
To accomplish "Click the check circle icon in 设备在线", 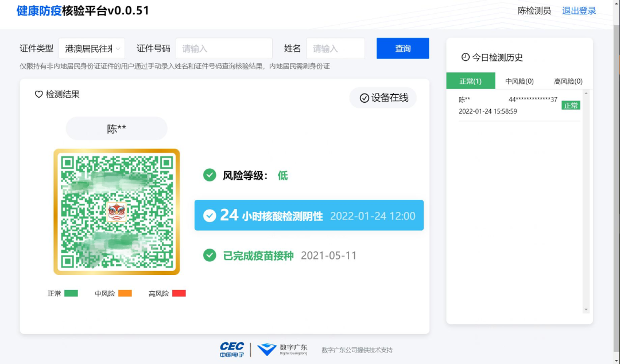I will [x=364, y=98].
